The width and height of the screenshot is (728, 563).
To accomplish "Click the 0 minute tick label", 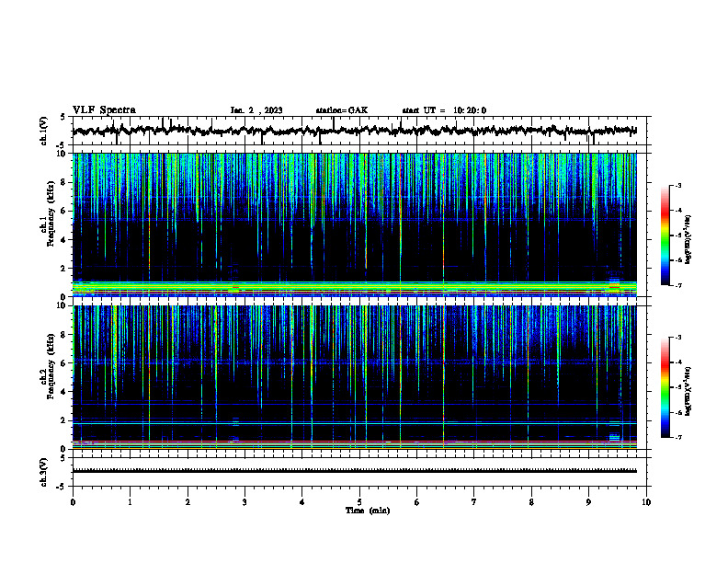I will pos(73,502).
